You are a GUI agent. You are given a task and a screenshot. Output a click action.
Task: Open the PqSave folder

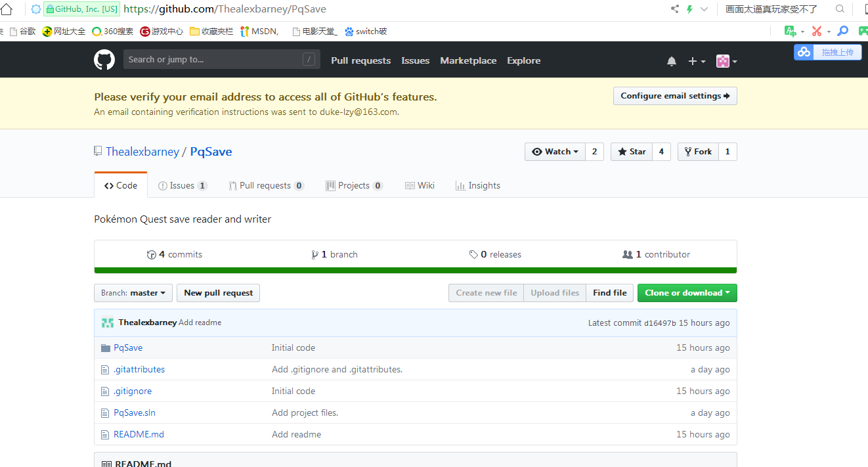click(x=128, y=347)
